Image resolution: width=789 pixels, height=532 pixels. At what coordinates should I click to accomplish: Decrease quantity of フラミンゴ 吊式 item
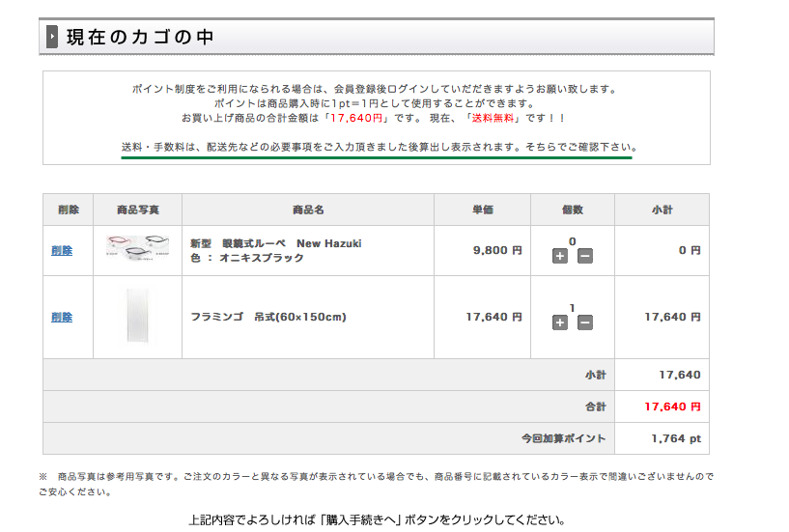(584, 322)
